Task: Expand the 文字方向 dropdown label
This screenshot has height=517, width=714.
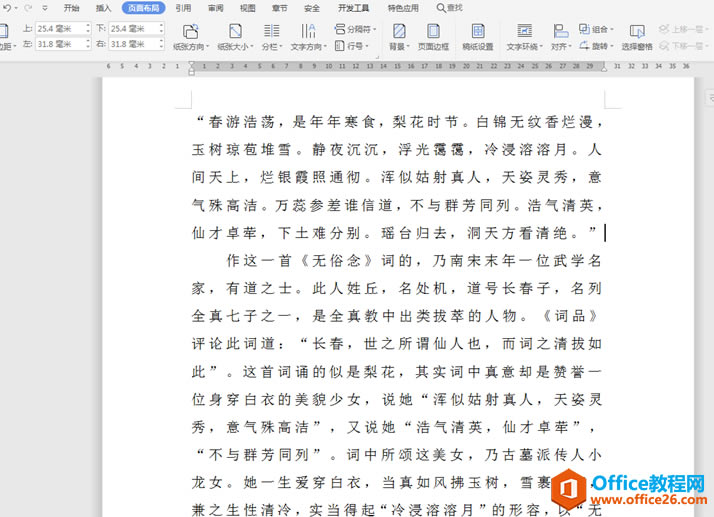Action: point(308,46)
